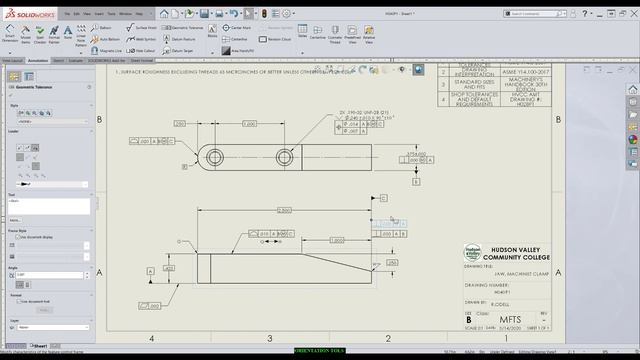
Task: Insert a Surface Finish symbol
Action: (x=141, y=28)
